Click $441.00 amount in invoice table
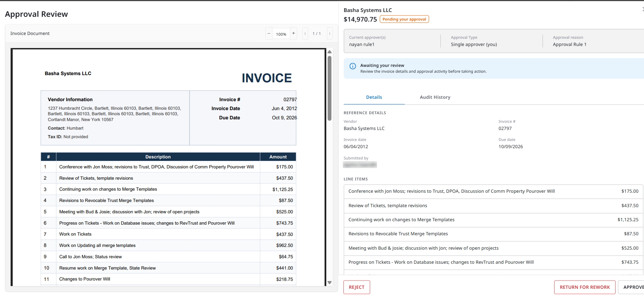644x297 pixels. 284,268
